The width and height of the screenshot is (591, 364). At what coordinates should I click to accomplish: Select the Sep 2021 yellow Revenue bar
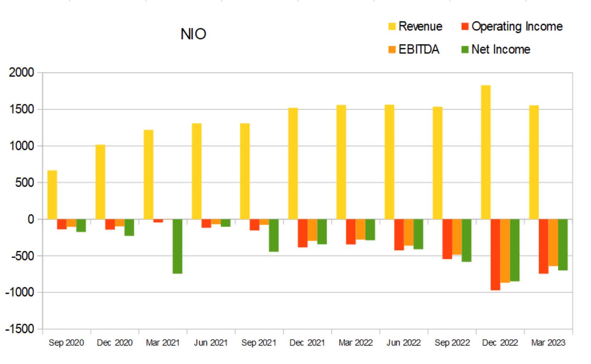click(x=245, y=172)
